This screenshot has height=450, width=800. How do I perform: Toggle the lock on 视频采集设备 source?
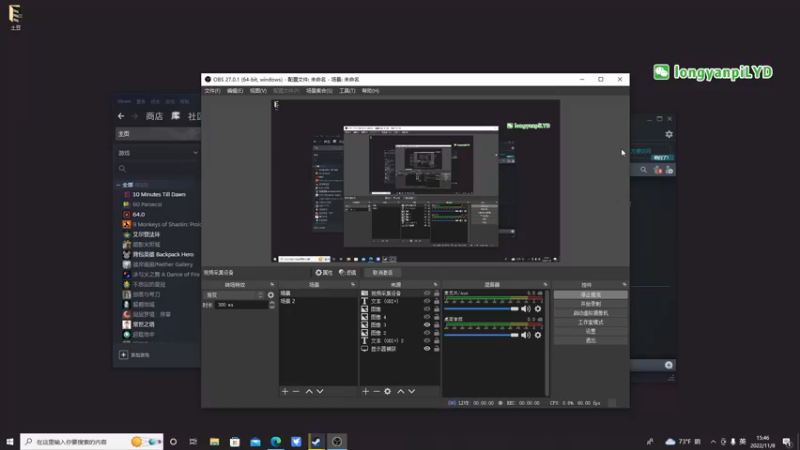436,293
